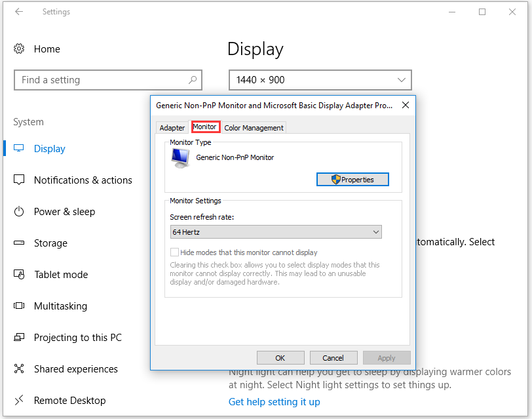Screen dimensions: 532x419
Task: Click the Power & sleep icon
Action: (19, 212)
